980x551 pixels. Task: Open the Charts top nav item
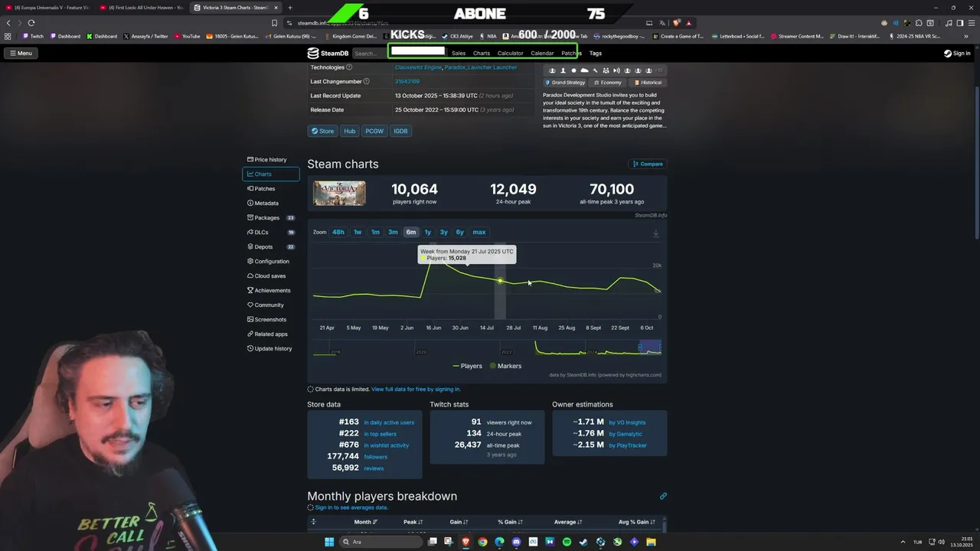(x=482, y=54)
